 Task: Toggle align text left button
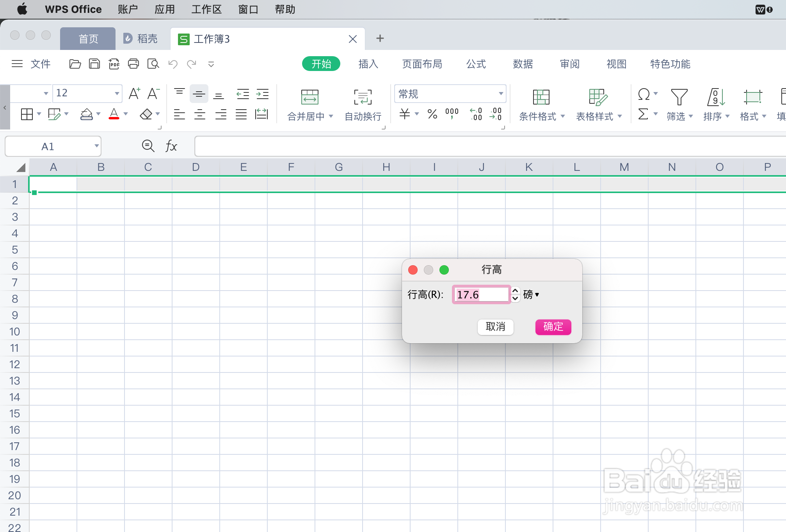179,114
